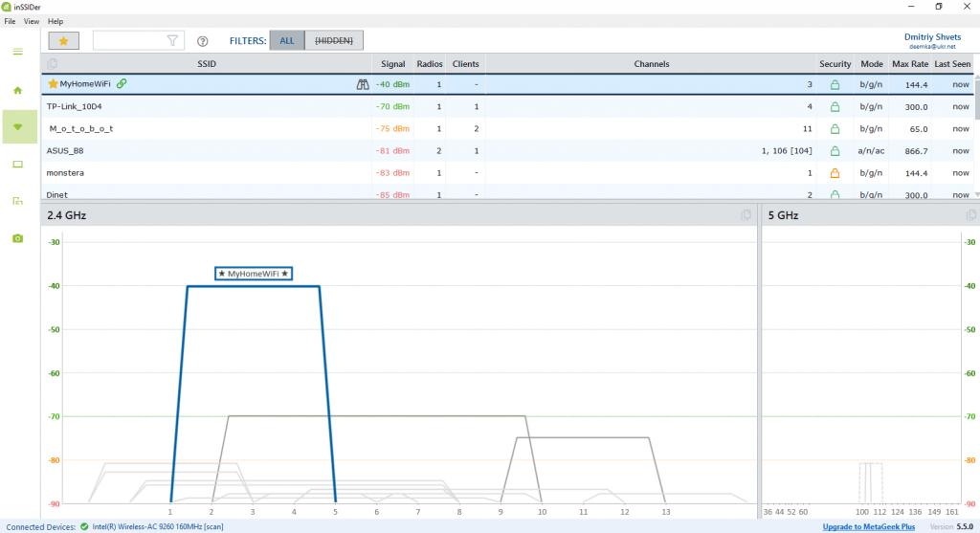Click in the network filter search field
Viewport: 980px width, 533px height.
pyautogui.click(x=129, y=40)
